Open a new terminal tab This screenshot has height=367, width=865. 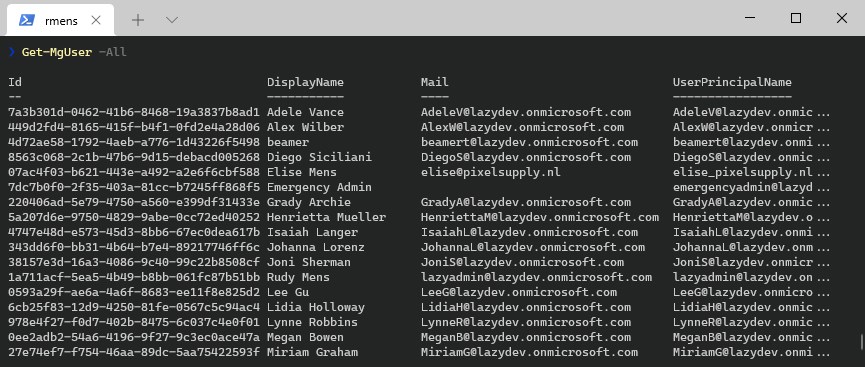(x=138, y=20)
